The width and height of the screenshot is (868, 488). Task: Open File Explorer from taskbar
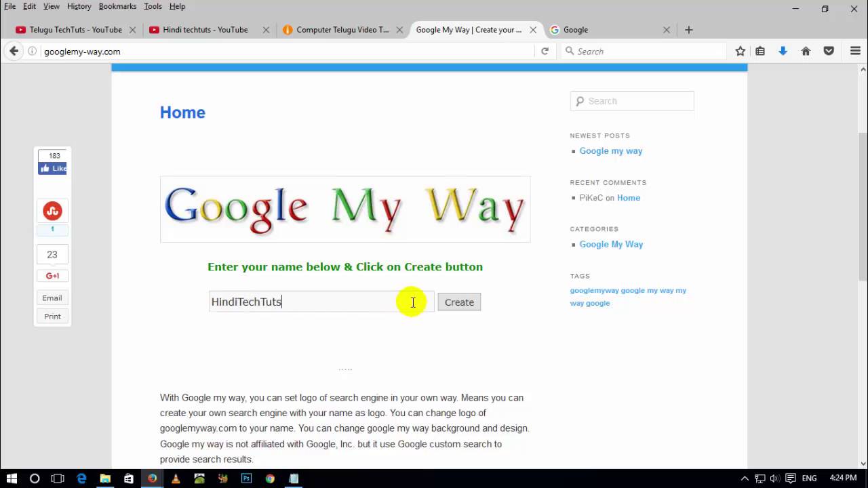pyautogui.click(x=105, y=479)
